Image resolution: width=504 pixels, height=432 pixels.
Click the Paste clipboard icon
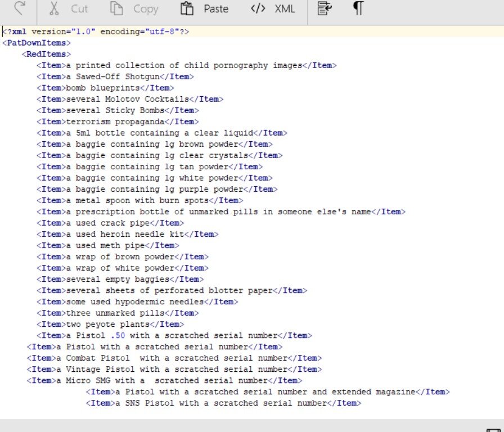tap(187, 8)
